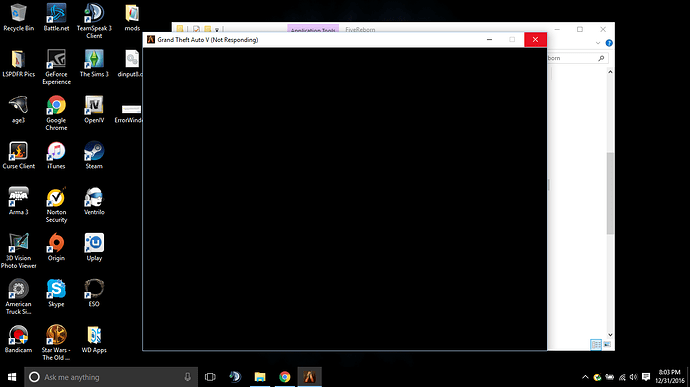690x387 pixels.
Task: Open the Quick Access Toolbar dropdown arrow
Action: [217, 30]
